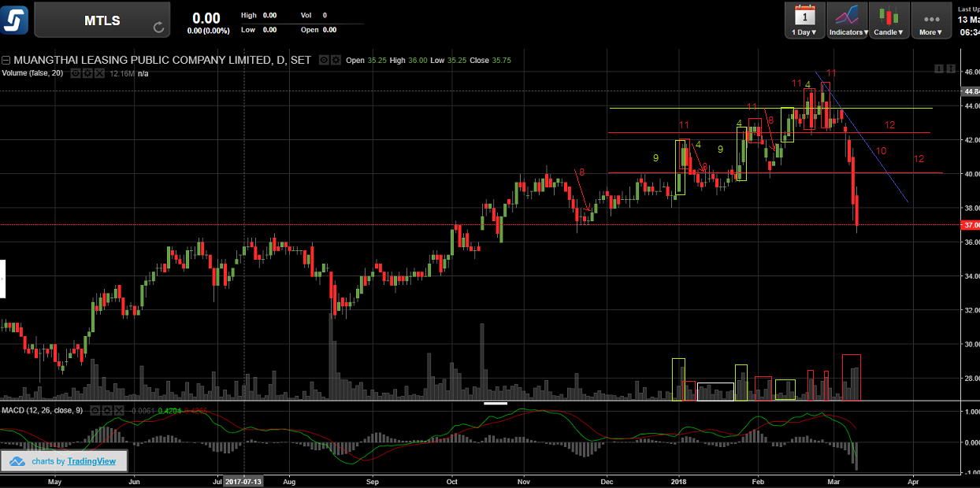The width and height of the screenshot is (980, 488).
Task: Click the left side panel expand handle
Action: point(2,279)
